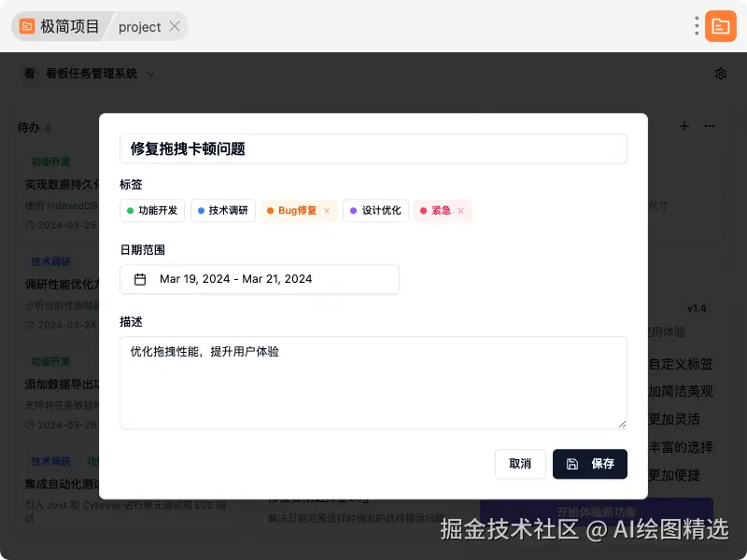
Task: Switch to the project tab
Action: tap(138, 26)
